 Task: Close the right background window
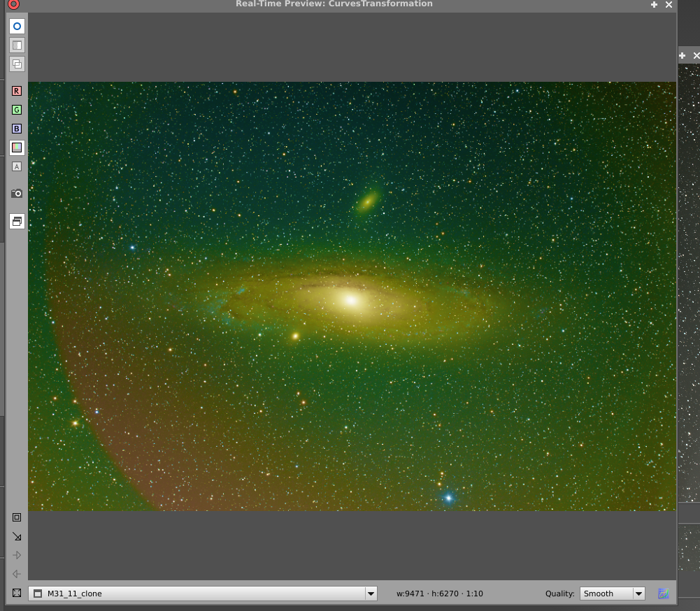(x=697, y=56)
